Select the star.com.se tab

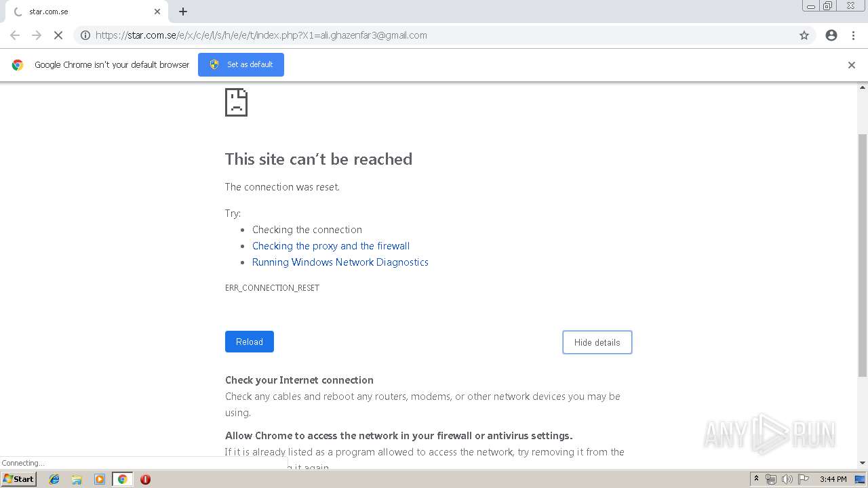coord(86,12)
